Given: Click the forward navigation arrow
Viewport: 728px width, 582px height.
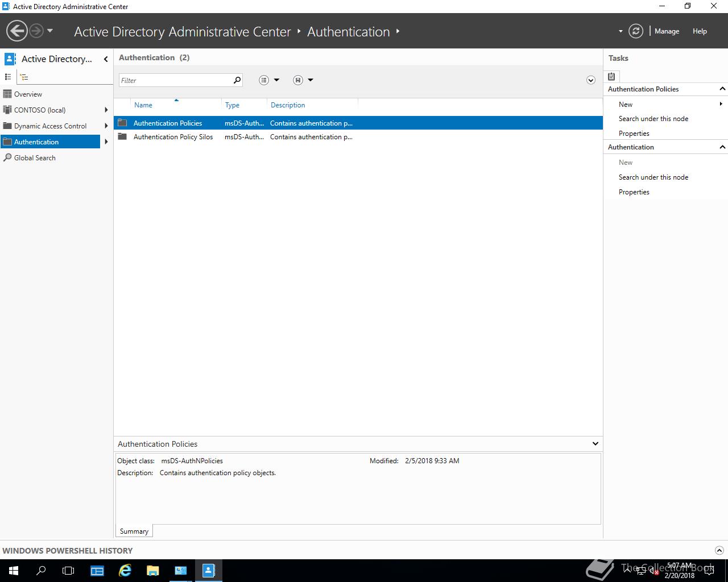Looking at the screenshot, I should (36, 31).
